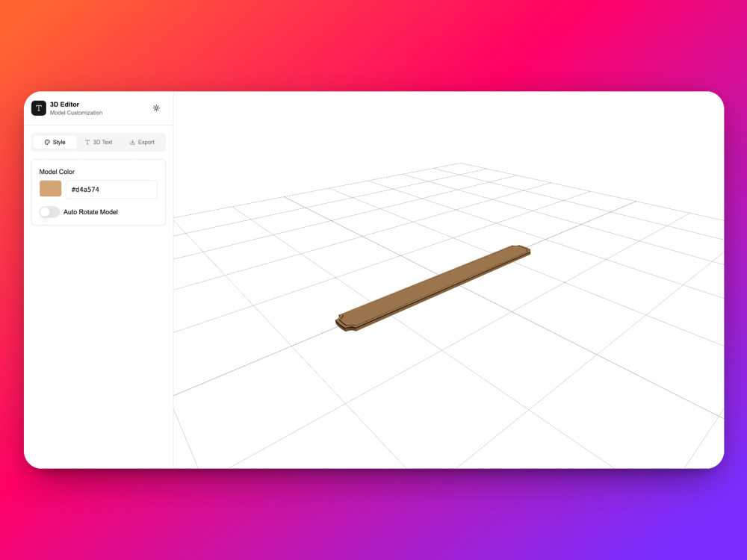Click the #d4a574 hex color field
The image size is (747, 560).
coord(111,189)
